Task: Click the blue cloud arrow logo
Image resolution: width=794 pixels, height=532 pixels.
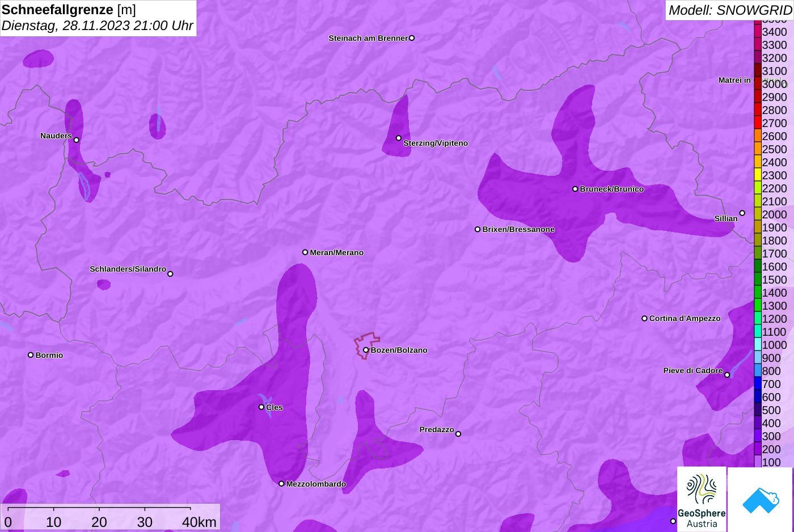Action: (x=761, y=500)
